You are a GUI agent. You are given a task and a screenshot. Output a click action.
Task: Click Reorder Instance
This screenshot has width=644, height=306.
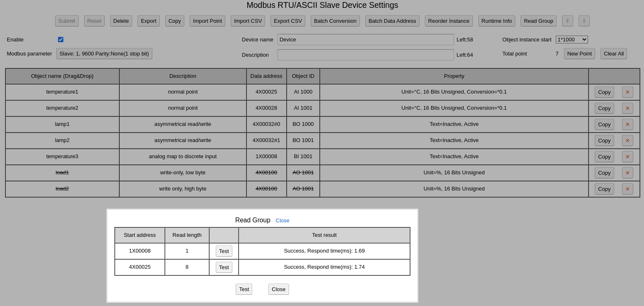pyautogui.click(x=449, y=21)
